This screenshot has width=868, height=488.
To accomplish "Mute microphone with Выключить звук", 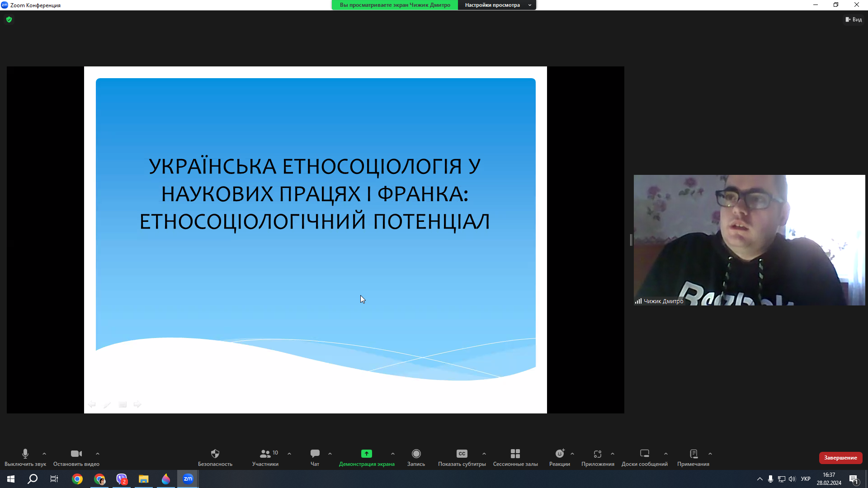I will pos(25,457).
